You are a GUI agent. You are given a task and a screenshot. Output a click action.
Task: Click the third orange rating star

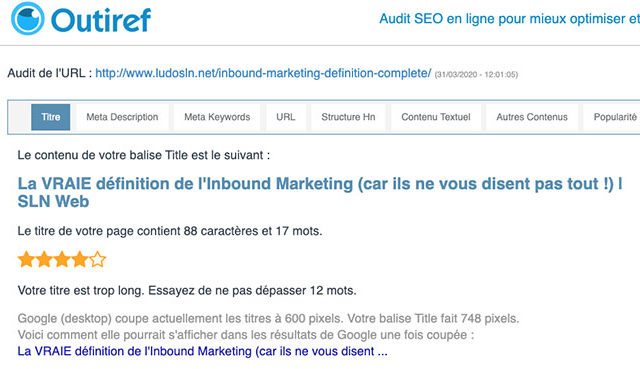[62, 260]
